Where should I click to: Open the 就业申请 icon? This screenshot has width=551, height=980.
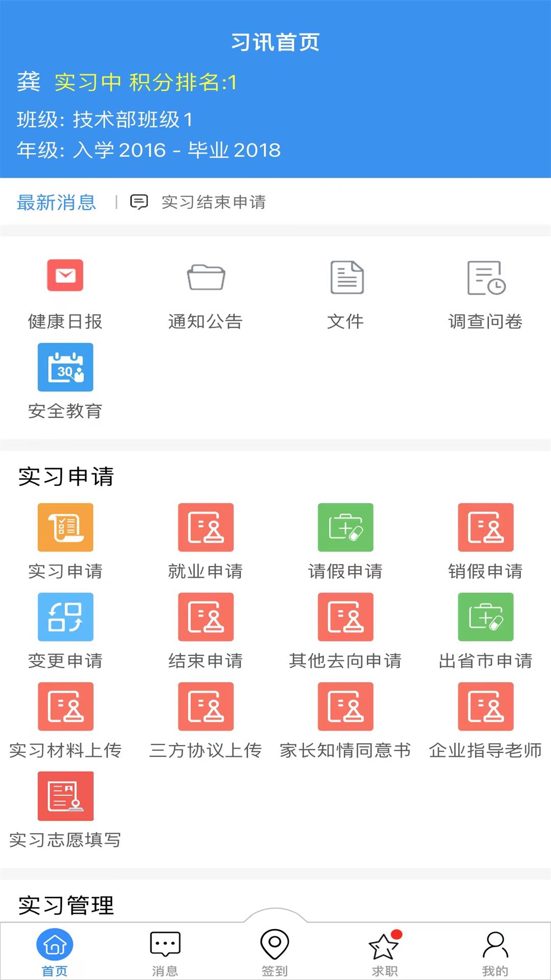(x=206, y=527)
